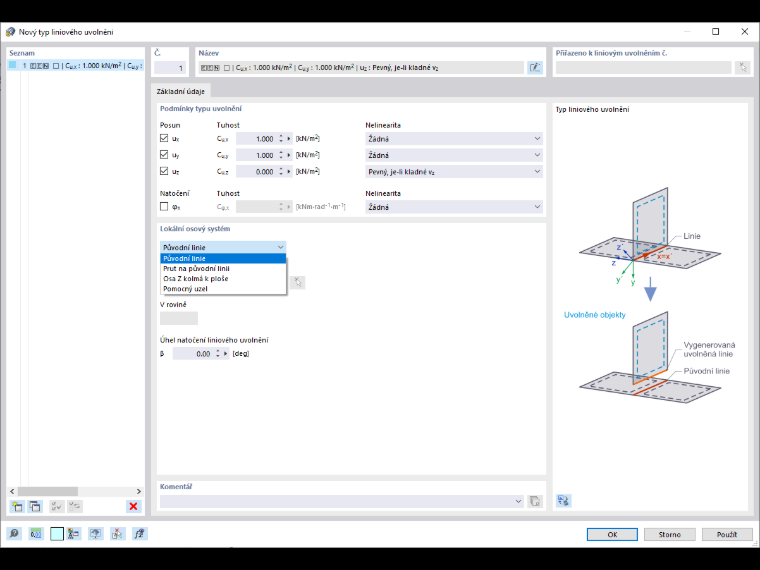Duplicate the selected release type
Image resolution: width=760 pixels, height=570 pixels.
35,507
